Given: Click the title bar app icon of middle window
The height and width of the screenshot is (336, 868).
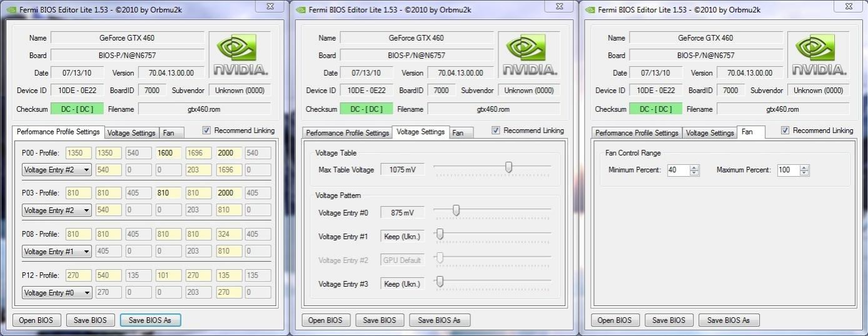Looking at the screenshot, I should [x=300, y=9].
